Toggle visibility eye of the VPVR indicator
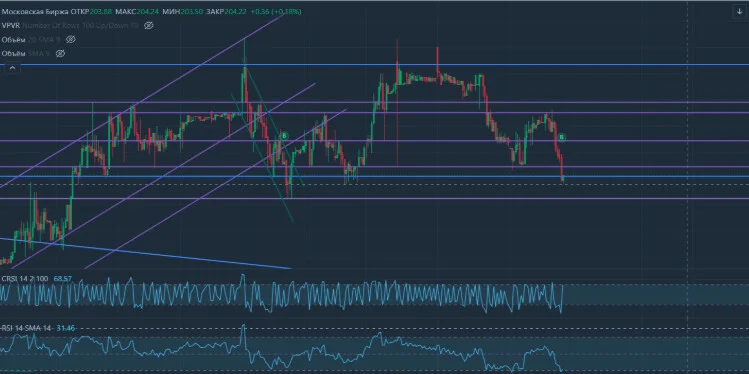This screenshot has height=374, width=749. (x=149, y=25)
